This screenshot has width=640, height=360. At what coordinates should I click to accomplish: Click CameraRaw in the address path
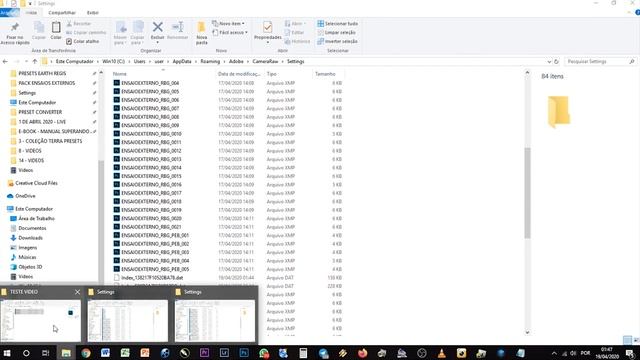click(265, 62)
